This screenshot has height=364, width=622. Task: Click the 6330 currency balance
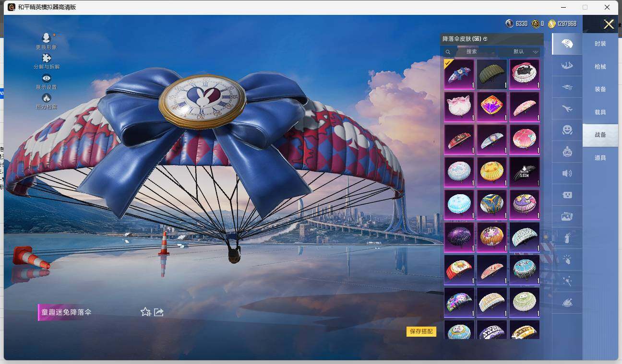522,23
